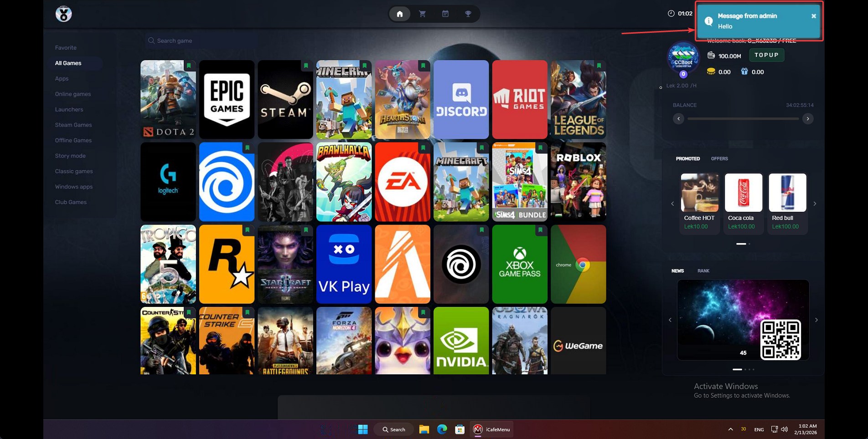Click the home icon in top navigation
This screenshot has width=868, height=439.
[x=400, y=14]
